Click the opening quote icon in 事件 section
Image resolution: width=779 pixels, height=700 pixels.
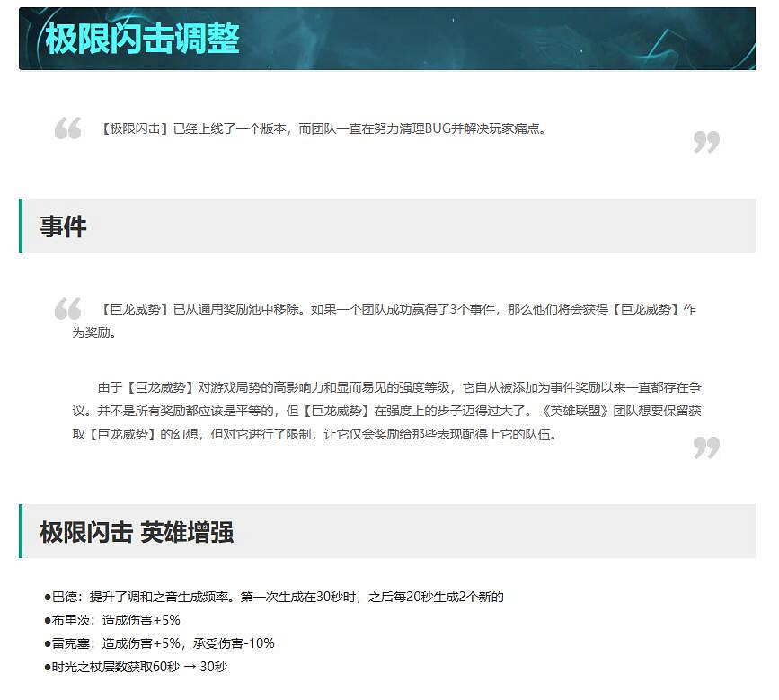click(68, 310)
